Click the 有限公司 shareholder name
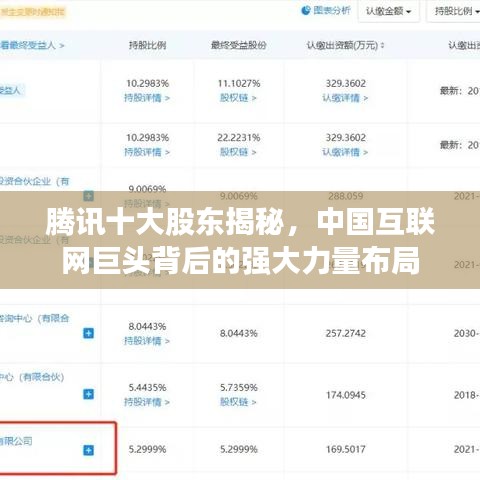The height and width of the screenshot is (480, 480). [16, 441]
